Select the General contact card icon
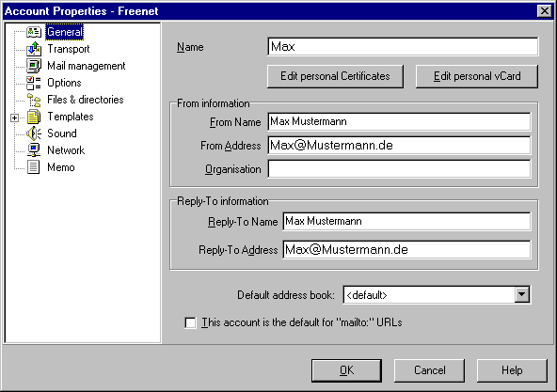This screenshot has width=557, height=392. click(34, 32)
